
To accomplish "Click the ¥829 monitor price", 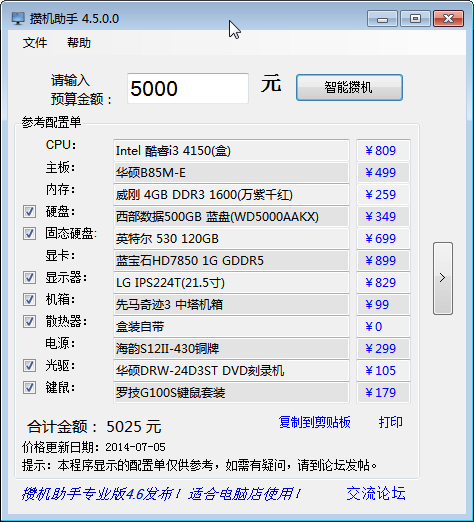I will pyautogui.click(x=383, y=283).
